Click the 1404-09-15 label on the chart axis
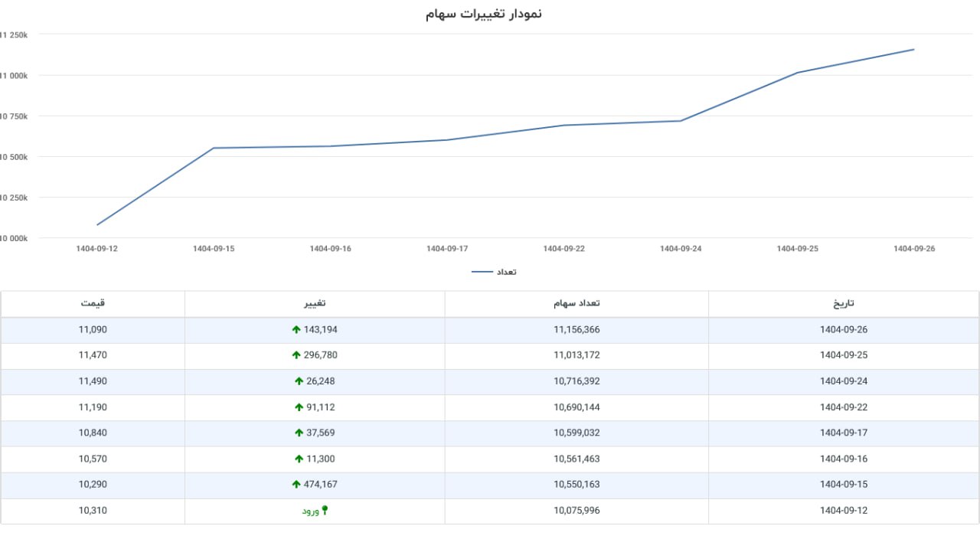This screenshot has height=539, width=980. coord(213,248)
